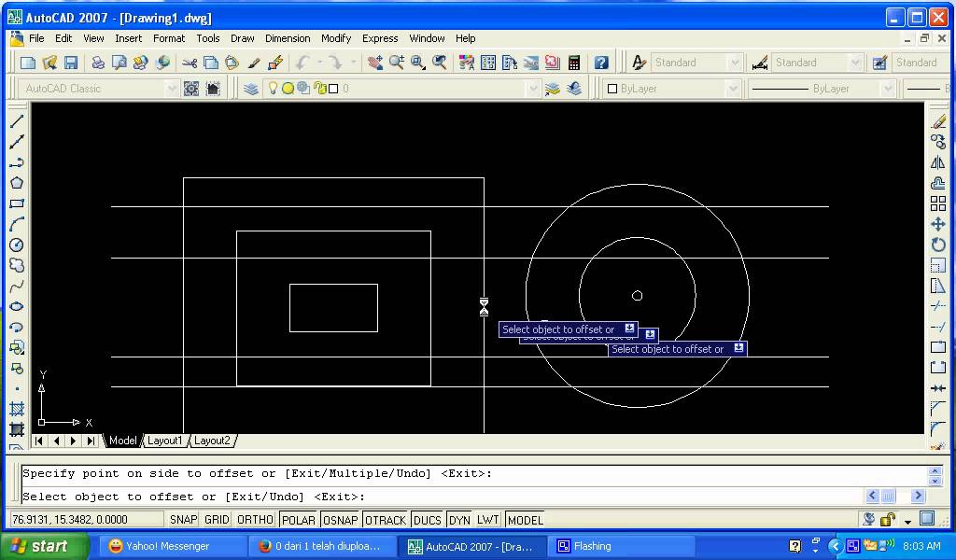Viewport: 956px width, 560px height.
Task: Open the File menu
Action: 36,38
